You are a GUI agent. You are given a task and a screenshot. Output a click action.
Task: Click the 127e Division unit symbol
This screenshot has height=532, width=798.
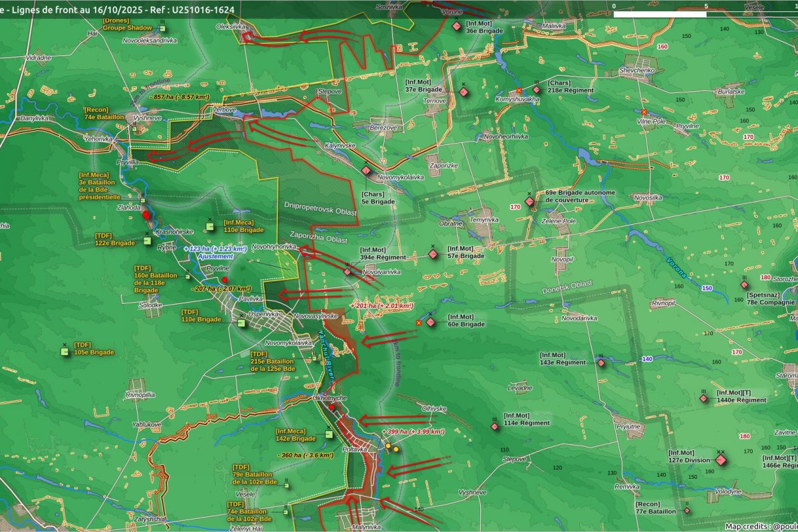pyautogui.click(x=721, y=460)
